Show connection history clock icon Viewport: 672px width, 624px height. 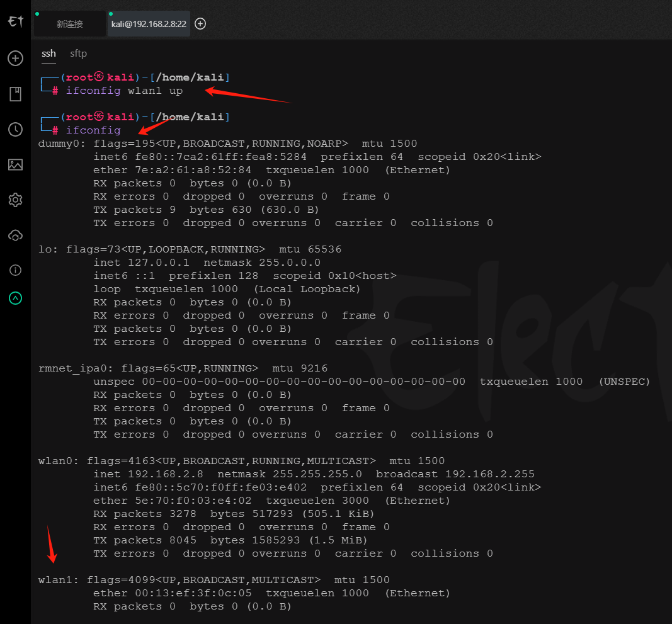coord(15,130)
